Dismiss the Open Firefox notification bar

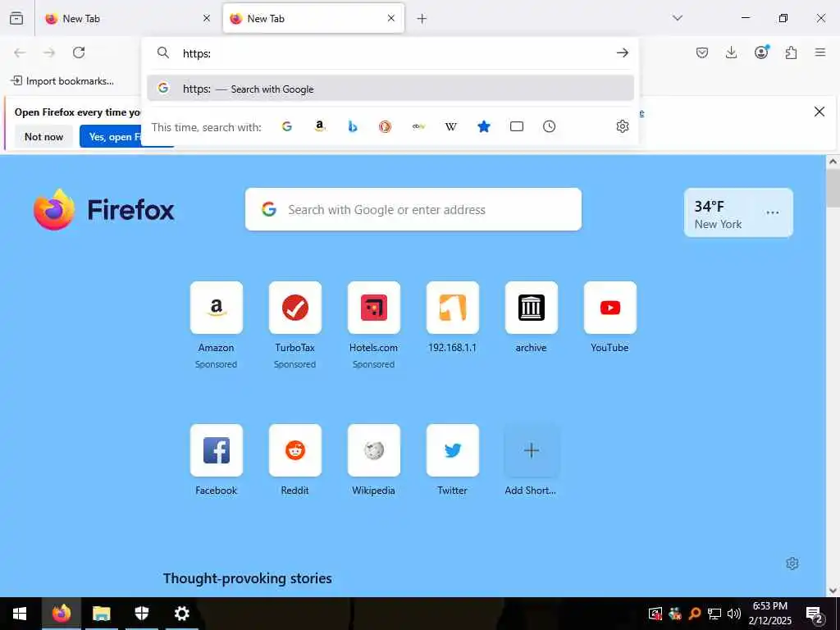coord(819,112)
